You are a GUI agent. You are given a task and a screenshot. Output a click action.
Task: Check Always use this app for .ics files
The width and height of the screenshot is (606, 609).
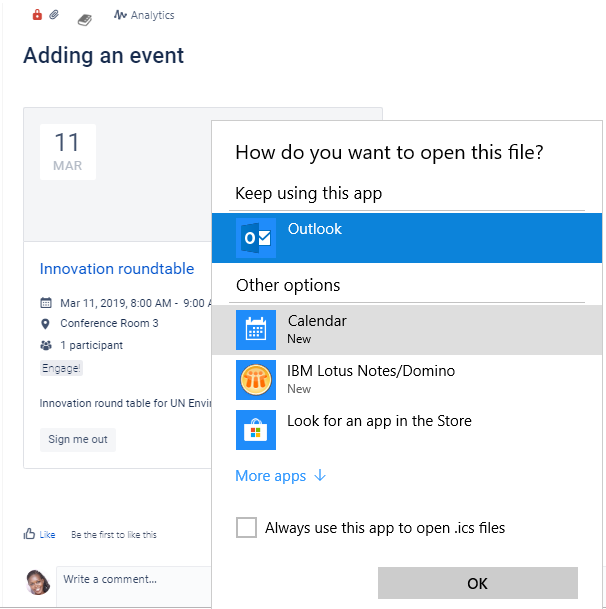pos(246,527)
